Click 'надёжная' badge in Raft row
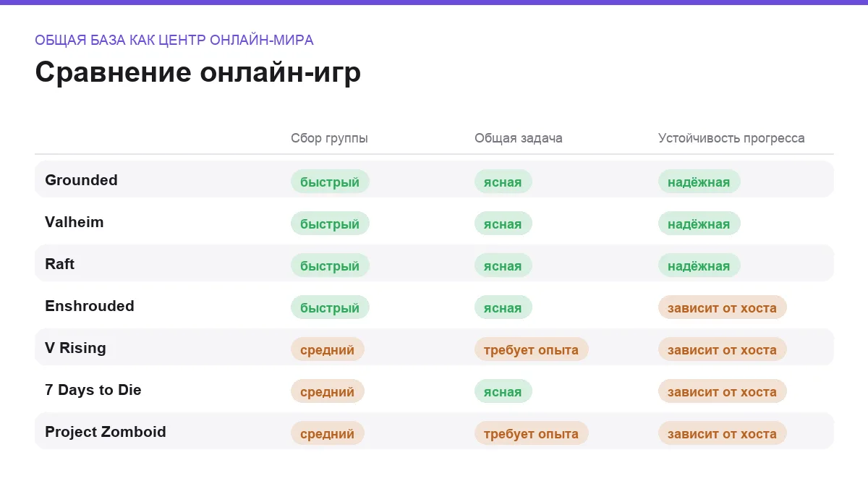The width and height of the screenshot is (868, 489). [699, 265]
